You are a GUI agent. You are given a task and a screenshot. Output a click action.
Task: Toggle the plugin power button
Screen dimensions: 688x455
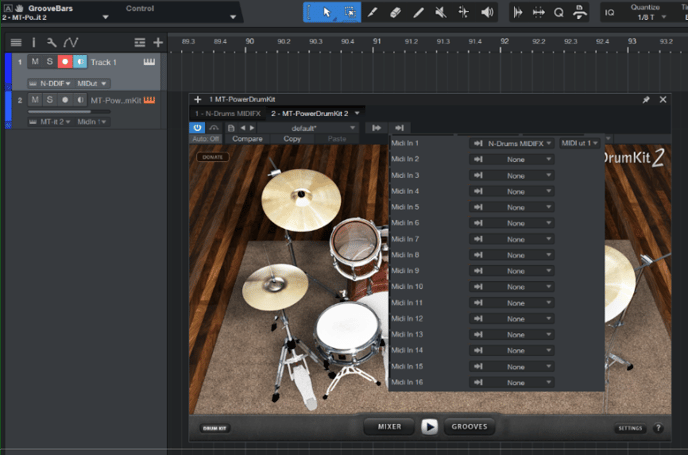point(197,128)
